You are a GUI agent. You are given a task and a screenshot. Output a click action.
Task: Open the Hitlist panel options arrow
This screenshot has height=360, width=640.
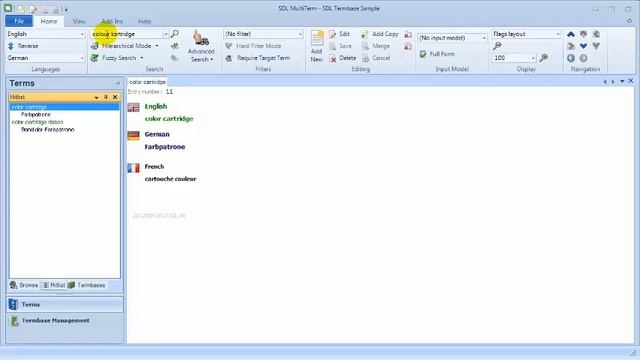[96, 97]
